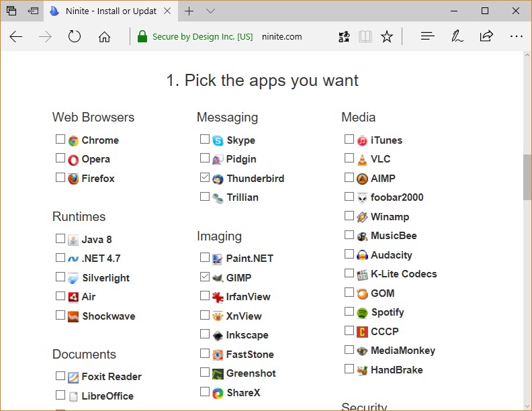Tick the Spotify checkbox
Screen dimensions: 532x411
pos(349,312)
